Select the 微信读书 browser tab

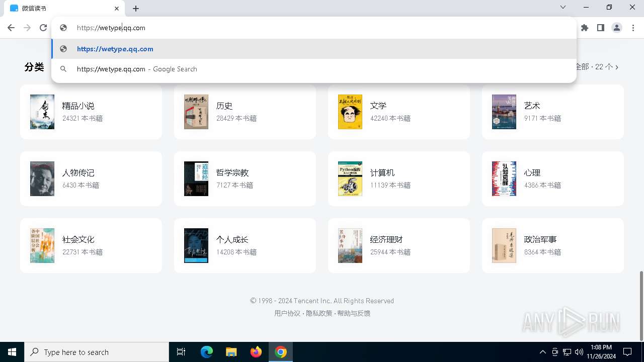tap(64, 8)
